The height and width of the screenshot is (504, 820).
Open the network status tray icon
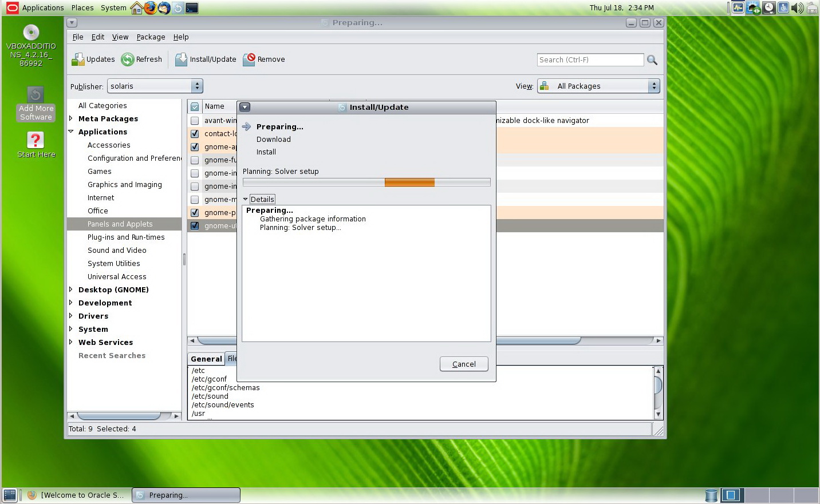point(753,8)
